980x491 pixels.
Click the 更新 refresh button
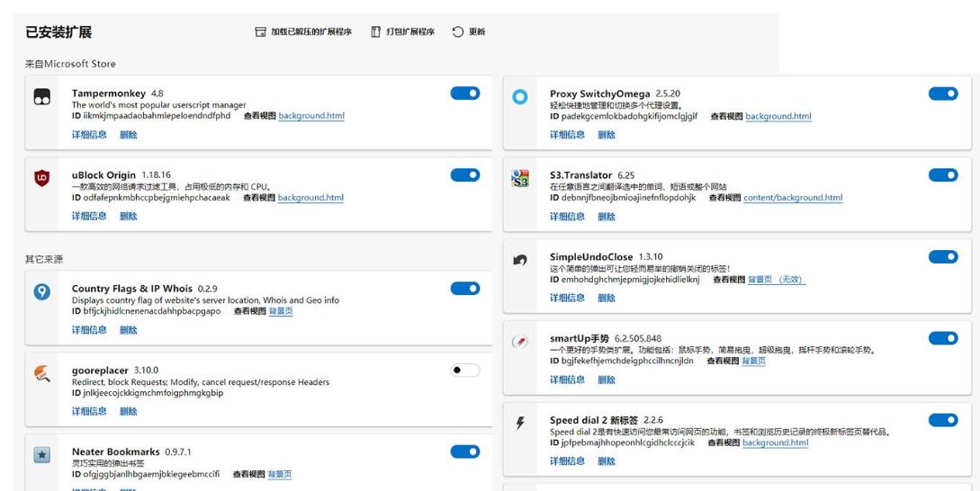(469, 32)
